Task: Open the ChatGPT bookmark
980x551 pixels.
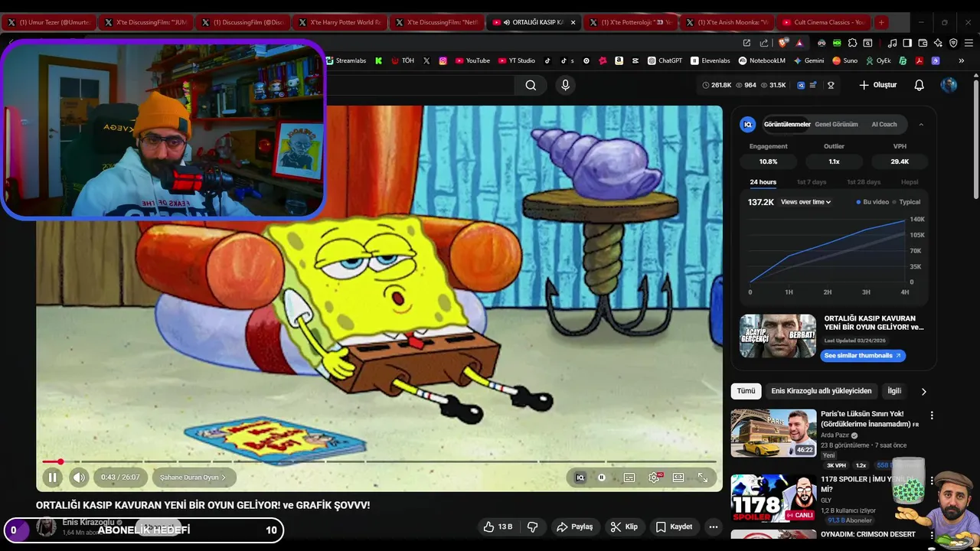Action: (x=665, y=60)
